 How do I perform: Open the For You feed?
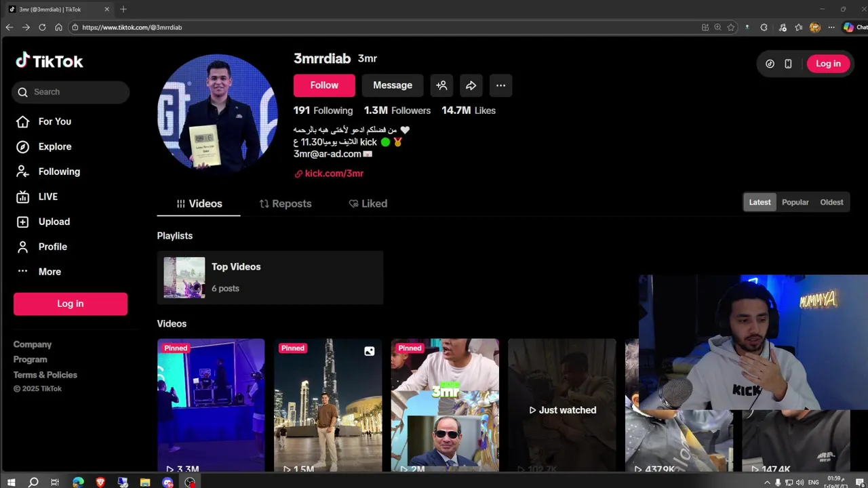pyautogui.click(x=54, y=121)
